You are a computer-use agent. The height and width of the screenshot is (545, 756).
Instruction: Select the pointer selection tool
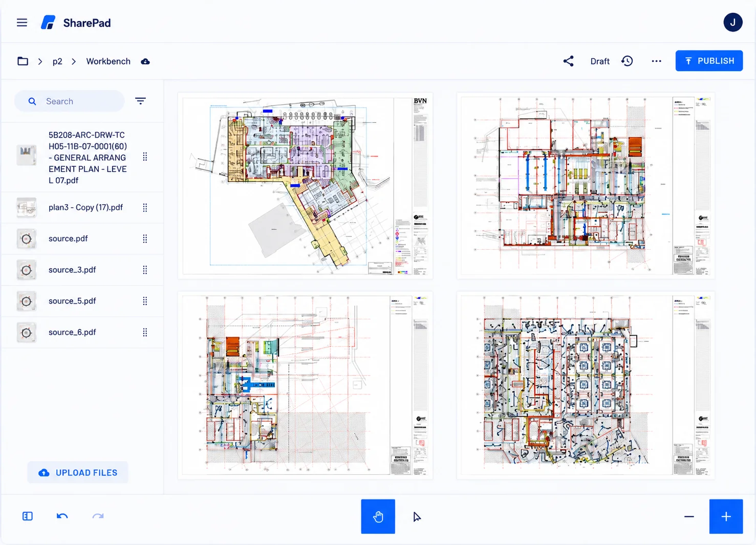[417, 517]
